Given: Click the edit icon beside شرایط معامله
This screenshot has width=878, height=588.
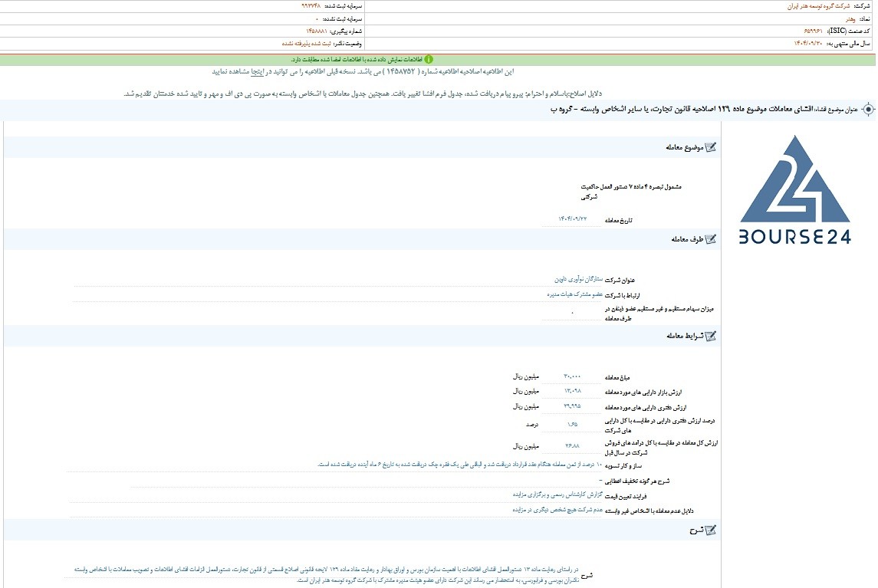Looking at the screenshot, I should (711, 336).
